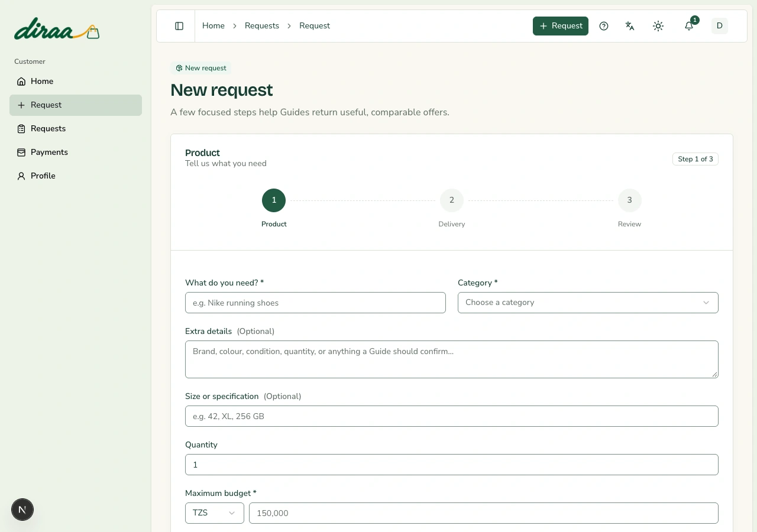Viewport: 757px width, 532px height.
Task: Click the Requests breadcrumb link
Action: (262, 26)
